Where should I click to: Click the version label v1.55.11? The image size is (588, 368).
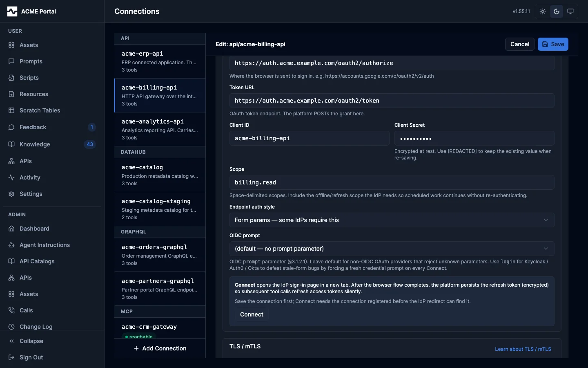pyautogui.click(x=521, y=11)
